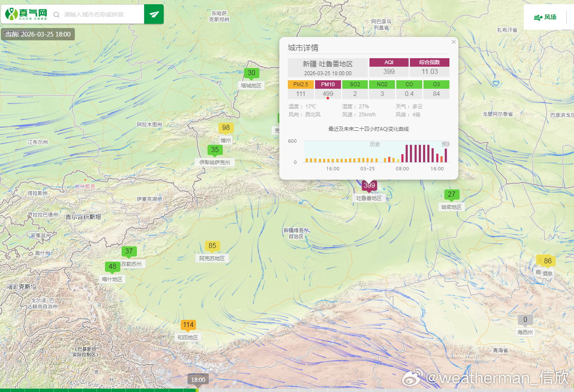
Task: Switch chart to O3
Action: click(436, 85)
